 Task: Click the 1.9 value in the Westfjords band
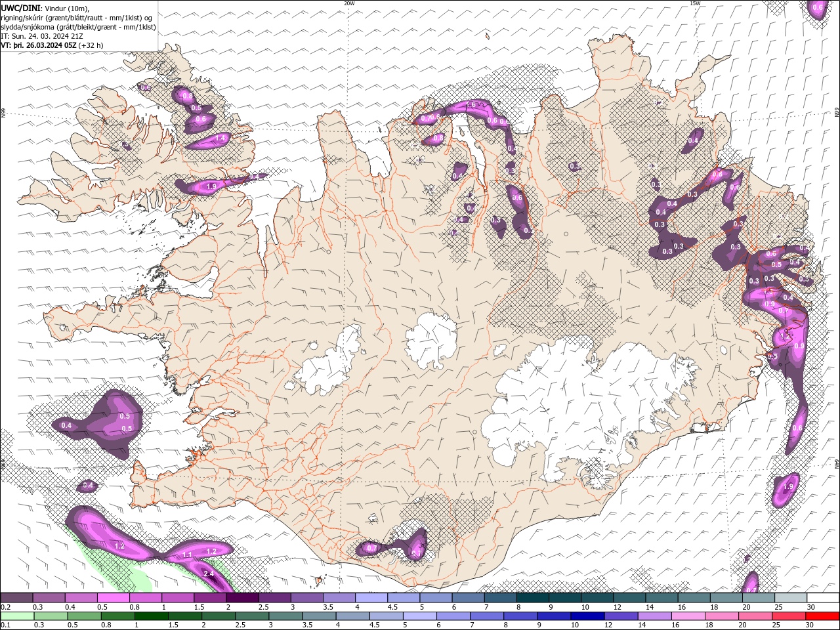(x=211, y=187)
